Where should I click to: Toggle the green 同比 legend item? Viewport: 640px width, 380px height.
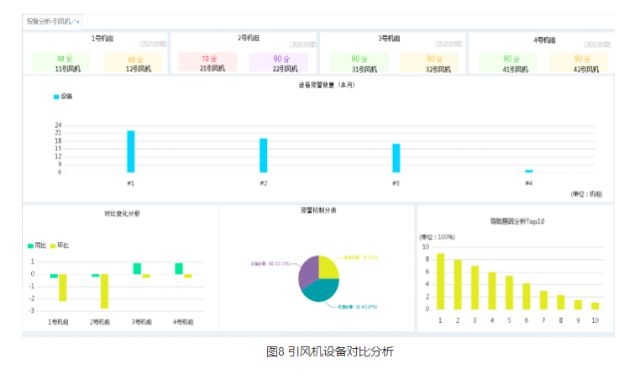coord(36,245)
